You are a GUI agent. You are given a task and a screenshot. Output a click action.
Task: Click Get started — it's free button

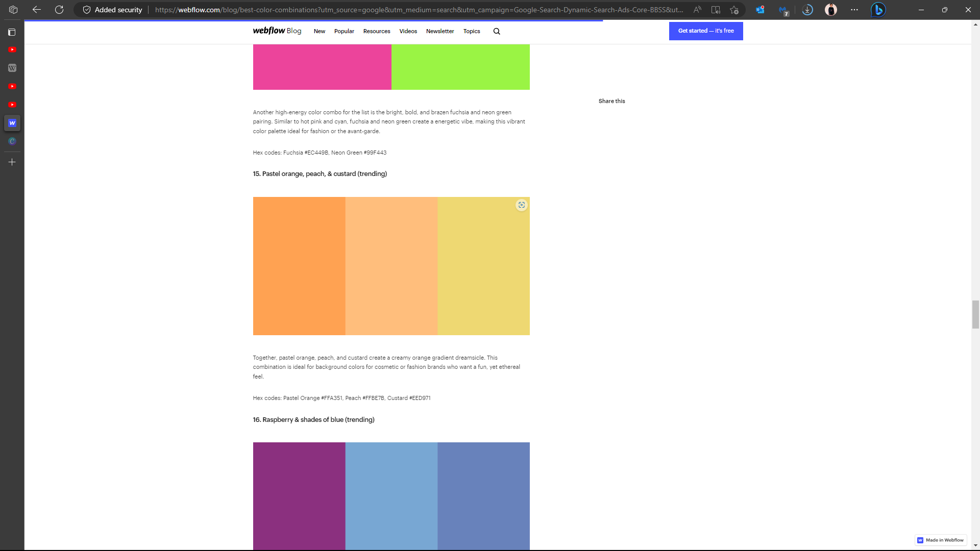(x=705, y=31)
